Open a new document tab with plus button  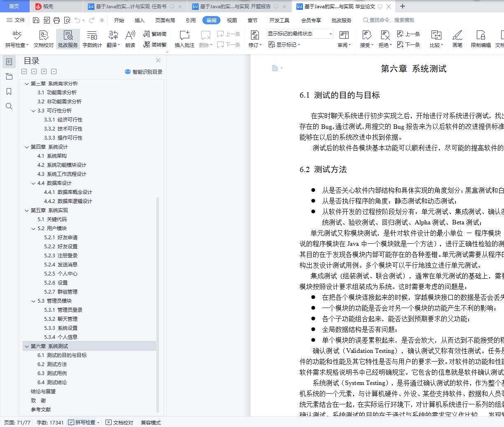point(403,6)
